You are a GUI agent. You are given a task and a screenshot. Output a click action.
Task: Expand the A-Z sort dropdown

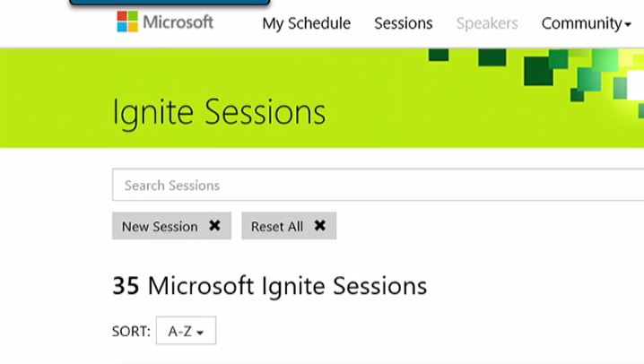click(186, 330)
